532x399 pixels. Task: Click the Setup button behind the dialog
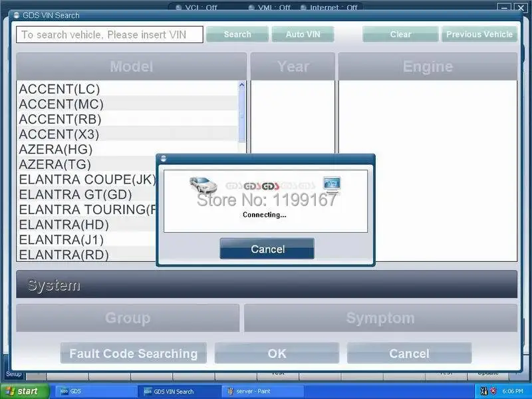13,374
